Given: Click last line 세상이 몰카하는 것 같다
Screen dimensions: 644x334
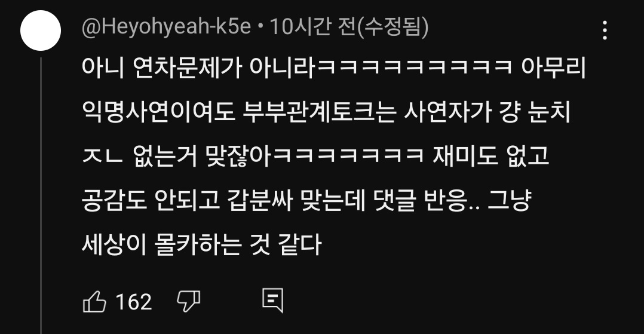Looking at the screenshot, I should coord(201,245).
